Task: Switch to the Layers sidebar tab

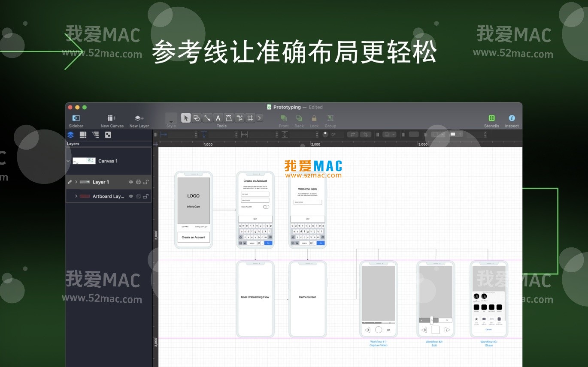Action: click(x=71, y=135)
